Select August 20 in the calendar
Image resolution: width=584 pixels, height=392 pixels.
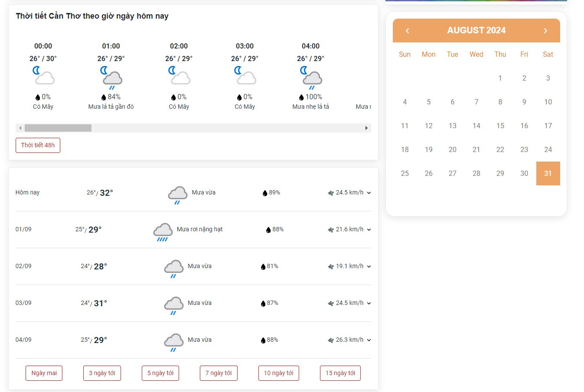tap(453, 149)
